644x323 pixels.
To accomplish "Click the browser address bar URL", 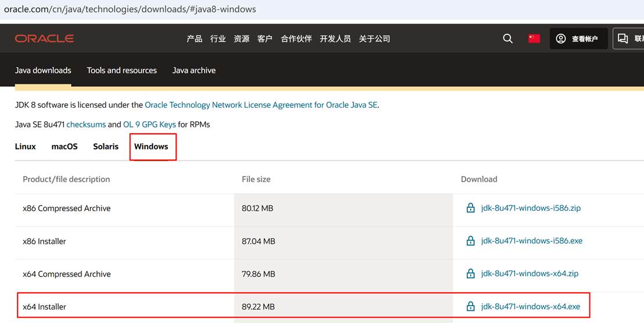I will (130, 9).
